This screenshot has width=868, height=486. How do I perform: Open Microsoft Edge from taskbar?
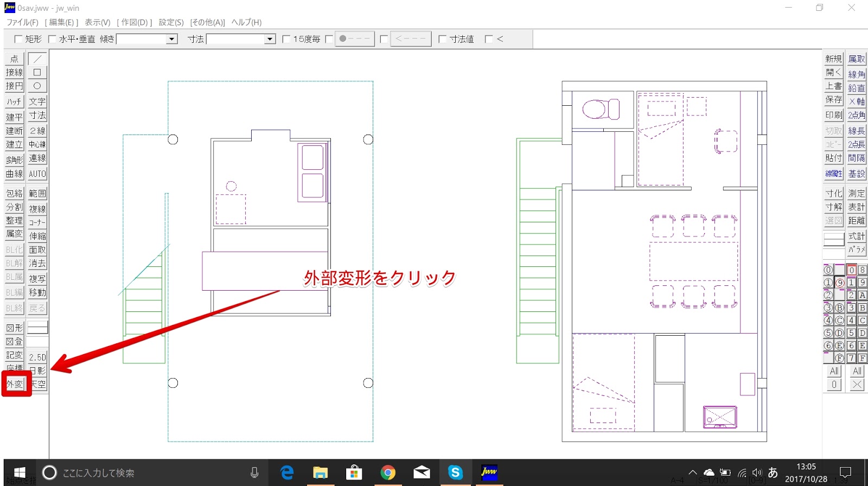[287, 472]
